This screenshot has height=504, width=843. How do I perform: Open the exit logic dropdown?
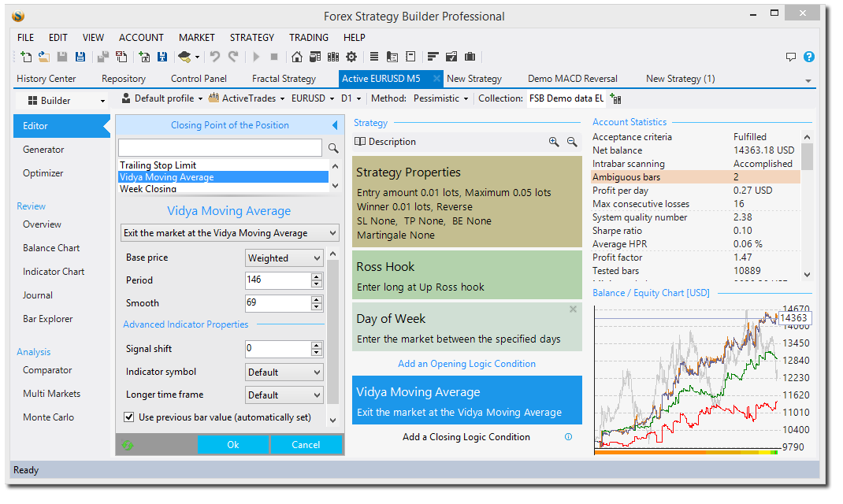230,233
